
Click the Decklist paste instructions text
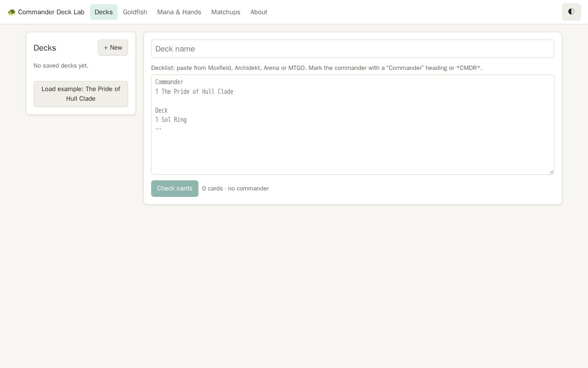coord(317,68)
